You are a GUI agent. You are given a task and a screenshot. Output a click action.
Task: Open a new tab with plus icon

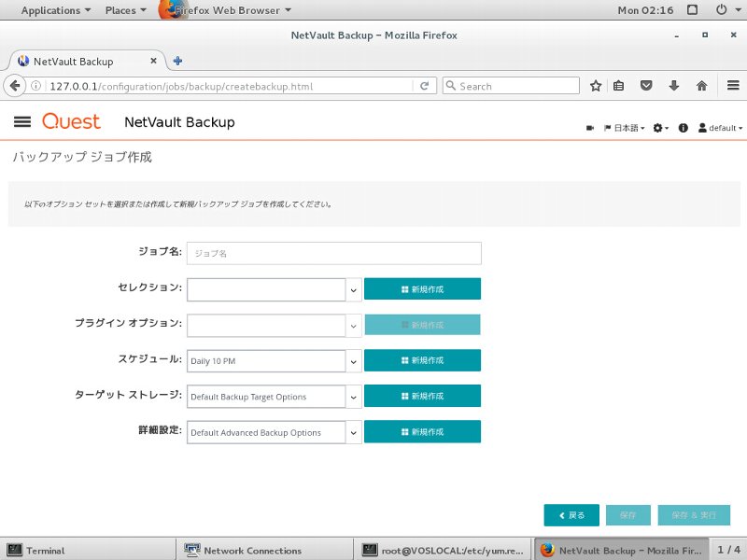(177, 61)
